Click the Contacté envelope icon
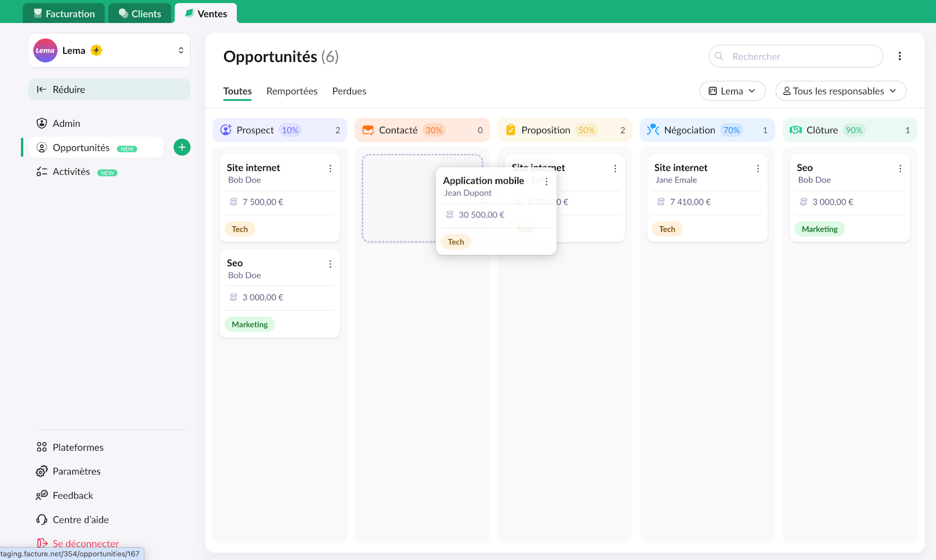936x560 pixels. point(368,130)
